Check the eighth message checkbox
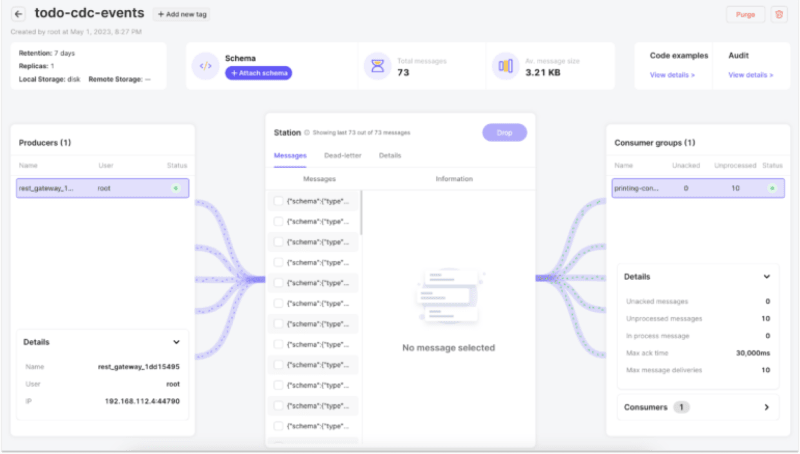The image size is (800, 454). 278,344
